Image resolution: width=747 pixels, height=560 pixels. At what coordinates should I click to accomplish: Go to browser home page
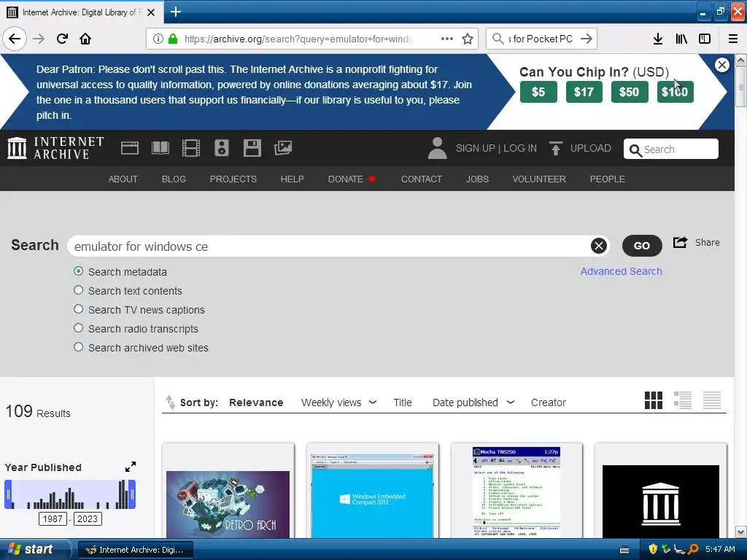pyautogui.click(x=85, y=39)
